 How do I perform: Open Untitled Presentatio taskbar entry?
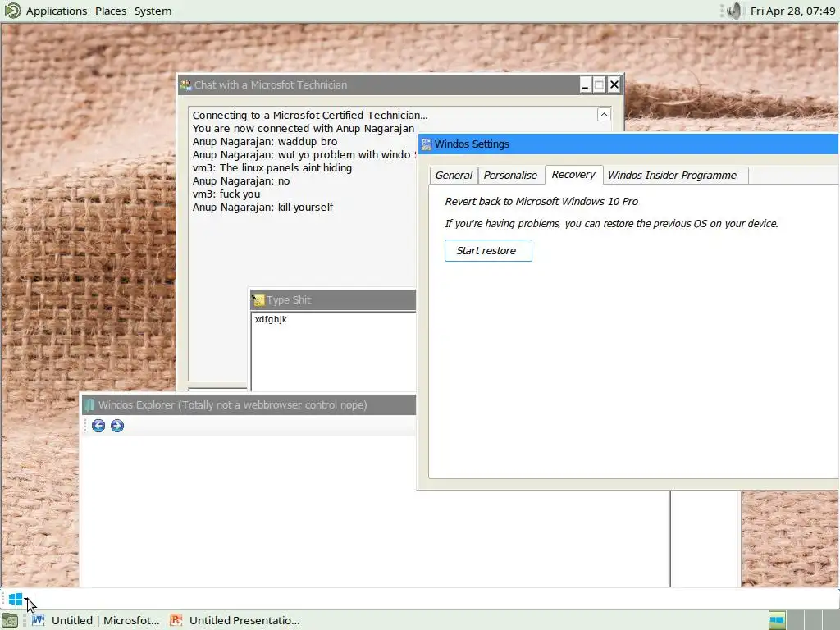235,620
